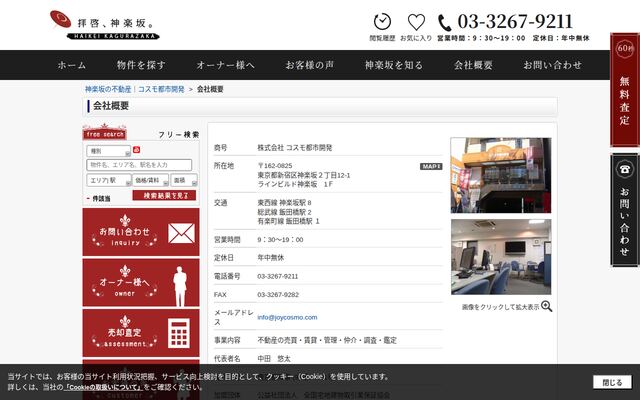Click the small red icon beside 種別 dropdown
This screenshot has height=400, width=640.
[136, 150]
